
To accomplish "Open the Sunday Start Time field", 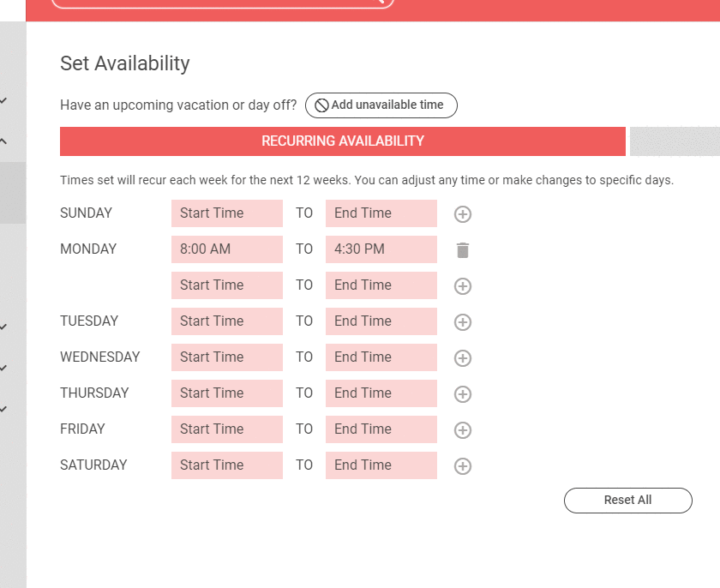I will click(227, 213).
